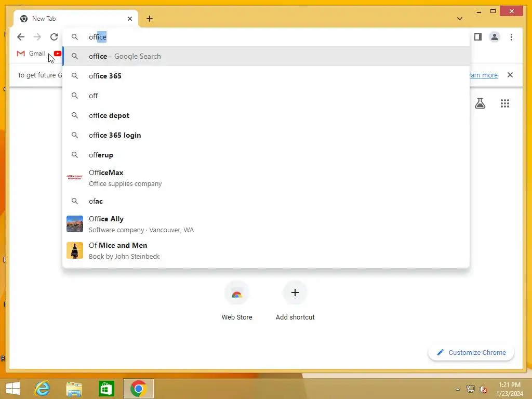Screen dimensions: 532x399
Task: Follow the Learn more link
Action: coord(484,75)
